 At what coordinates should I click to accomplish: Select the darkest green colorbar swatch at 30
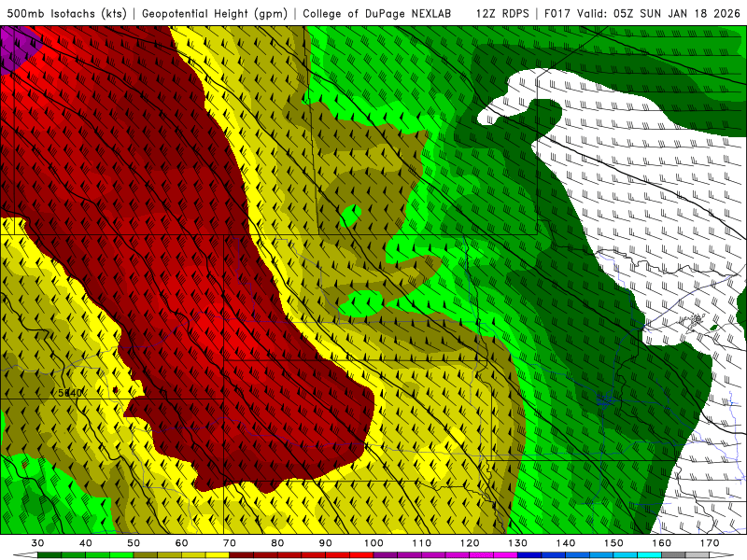coord(49,555)
